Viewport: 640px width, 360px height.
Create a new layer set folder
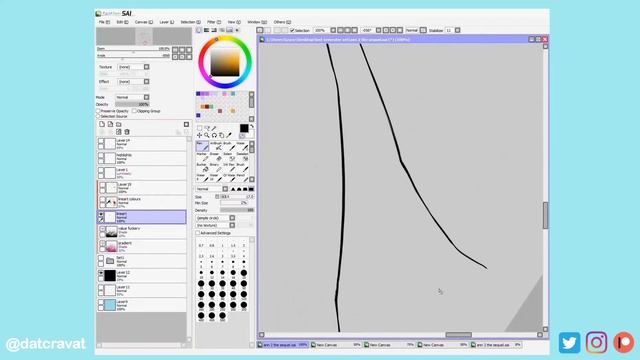tap(119, 124)
